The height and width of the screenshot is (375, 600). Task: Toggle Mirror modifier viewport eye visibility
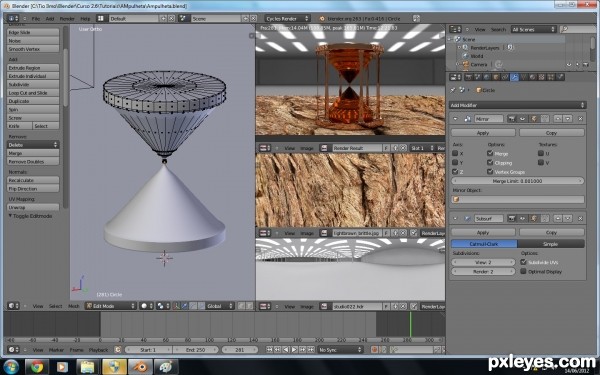(x=522, y=119)
